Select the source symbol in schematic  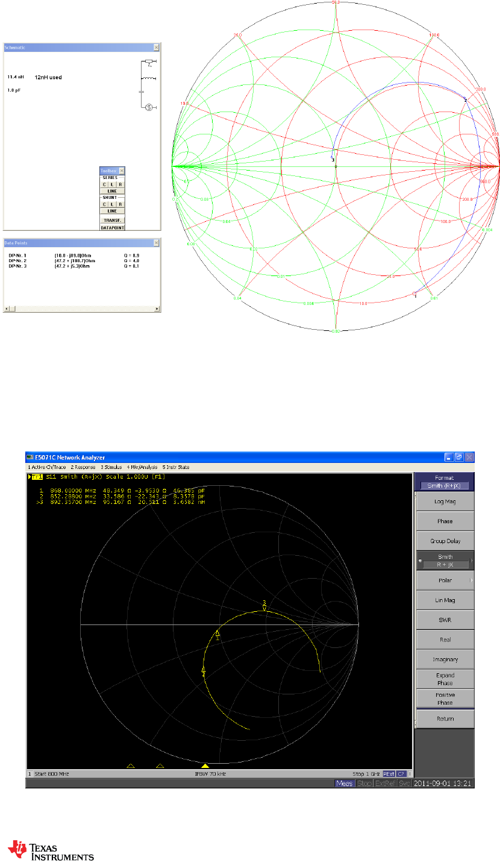pyautogui.click(x=149, y=107)
